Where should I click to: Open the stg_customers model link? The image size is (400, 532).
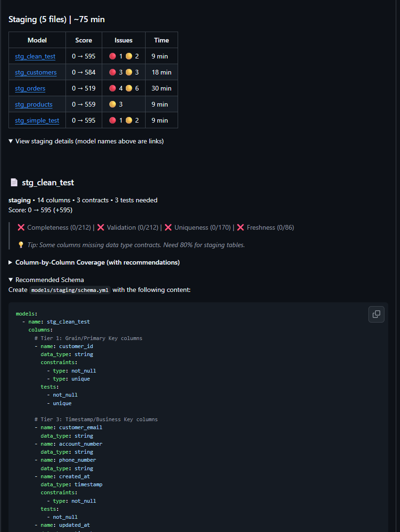click(x=35, y=72)
